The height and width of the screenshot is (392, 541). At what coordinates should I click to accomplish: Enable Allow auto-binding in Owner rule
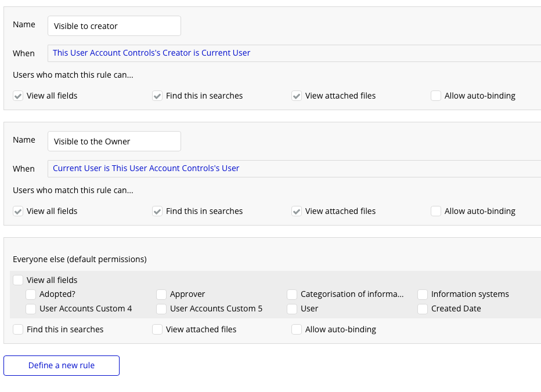[x=436, y=211]
